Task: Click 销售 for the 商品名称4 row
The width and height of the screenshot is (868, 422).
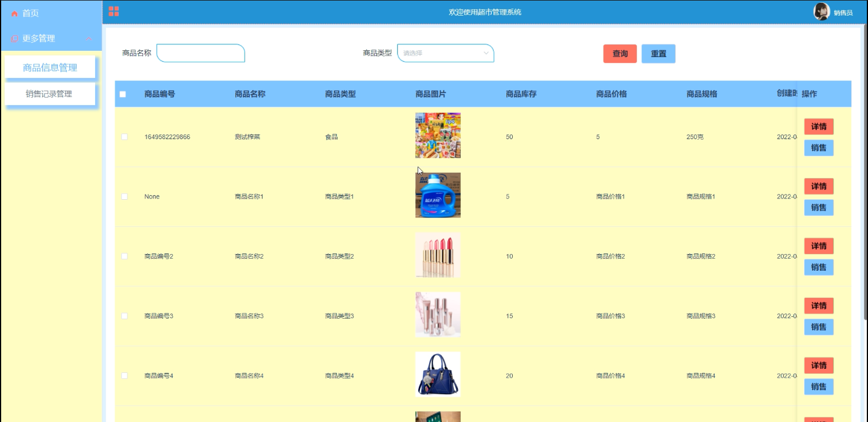Action: click(x=819, y=387)
